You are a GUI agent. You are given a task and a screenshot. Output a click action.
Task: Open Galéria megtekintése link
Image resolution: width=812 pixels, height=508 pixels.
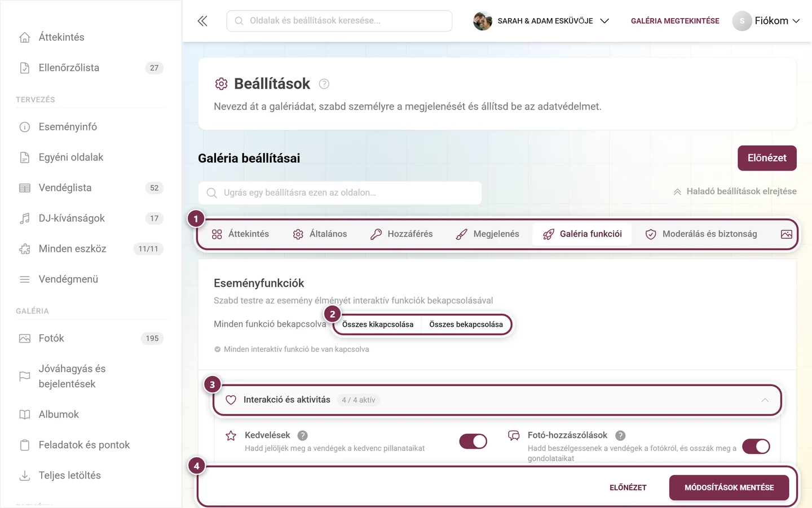coord(675,21)
